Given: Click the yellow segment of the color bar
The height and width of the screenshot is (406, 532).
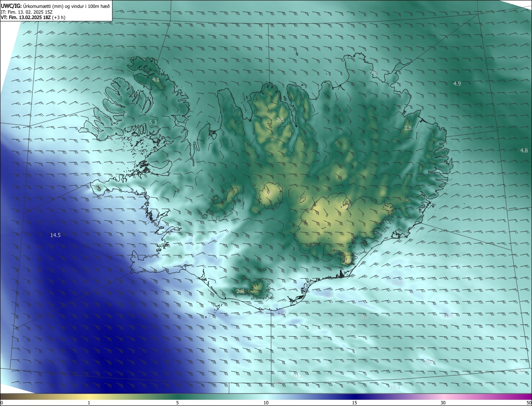Looking at the screenshot, I should [89, 396].
